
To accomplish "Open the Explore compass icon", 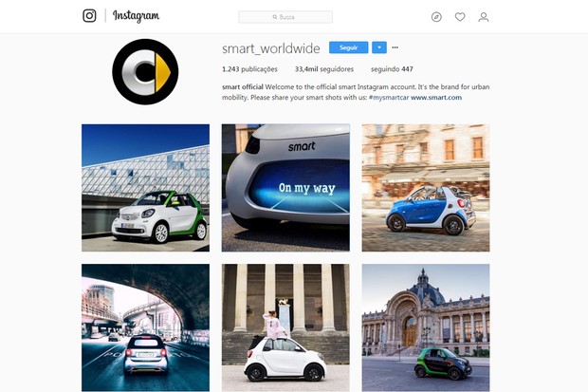I will coord(436,17).
